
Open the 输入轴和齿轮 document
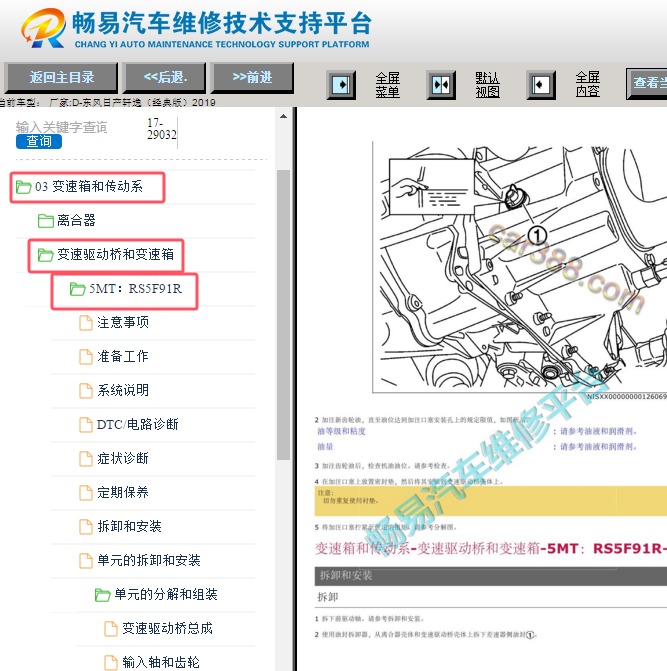click(x=160, y=662)
